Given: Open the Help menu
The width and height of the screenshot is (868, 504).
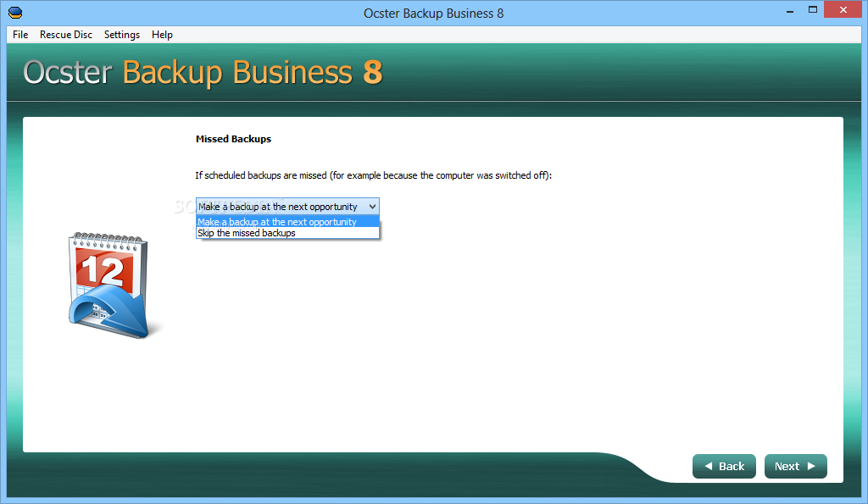Looking at the screenshot, I should tap(162, 34).
